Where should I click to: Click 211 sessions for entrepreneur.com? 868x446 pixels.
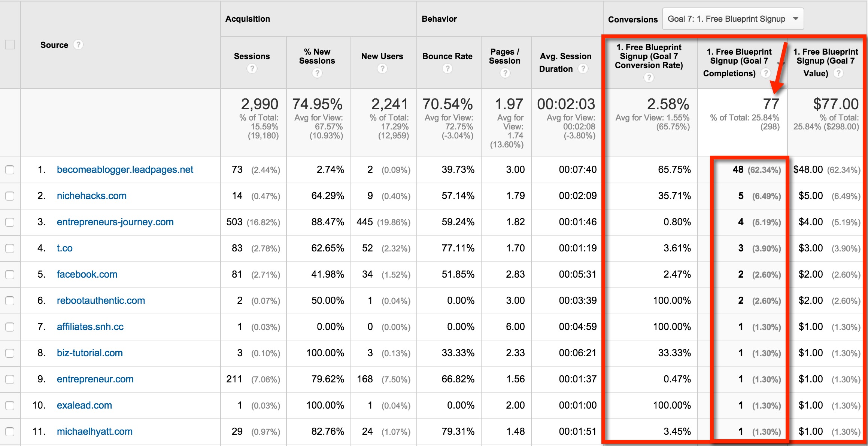coord(234,379)
